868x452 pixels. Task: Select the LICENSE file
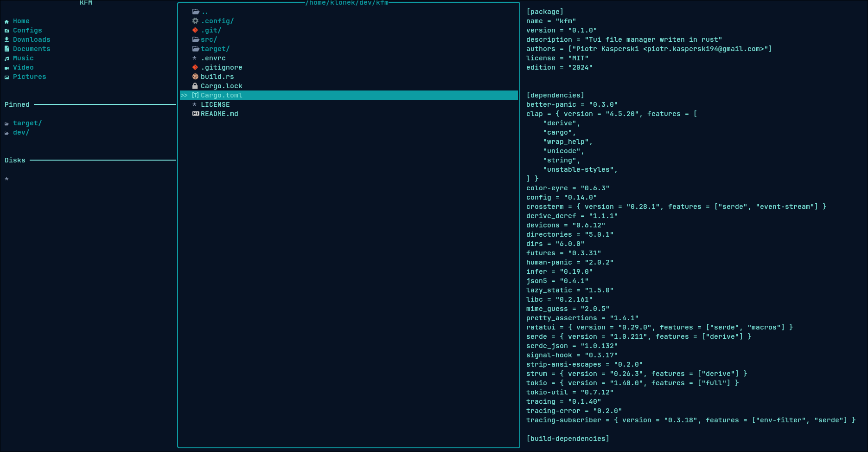click(349, 104)
